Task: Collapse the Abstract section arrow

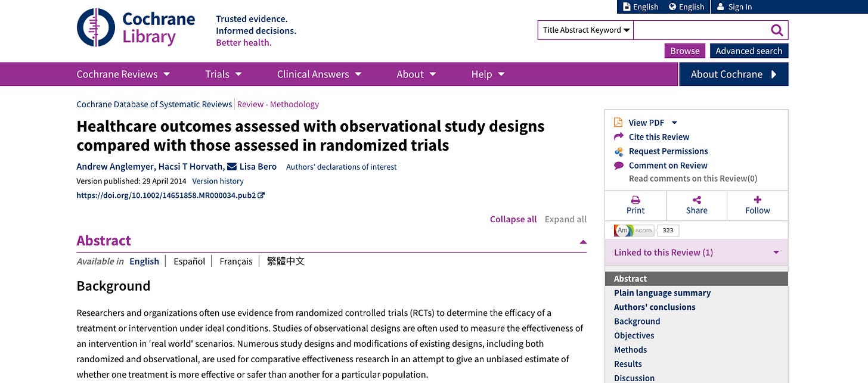Action: [582, 242]
